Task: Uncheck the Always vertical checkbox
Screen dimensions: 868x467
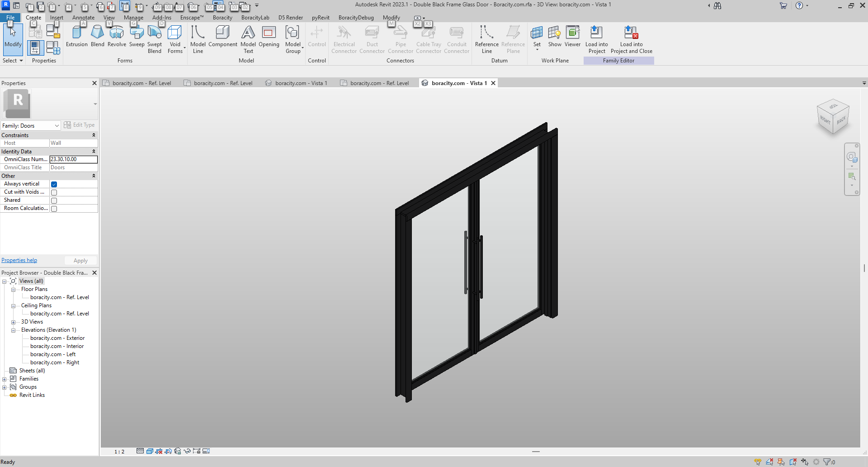Action: 54,184
